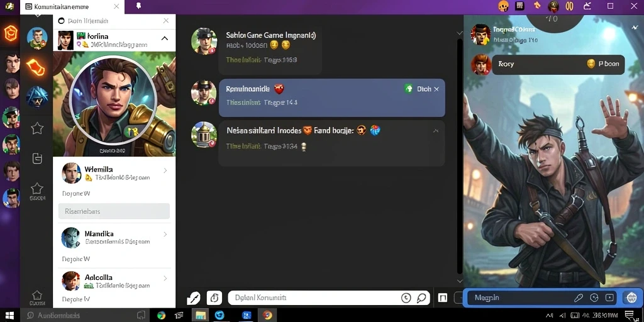Click the pen compose icon beside message box

tap(194, 297)
